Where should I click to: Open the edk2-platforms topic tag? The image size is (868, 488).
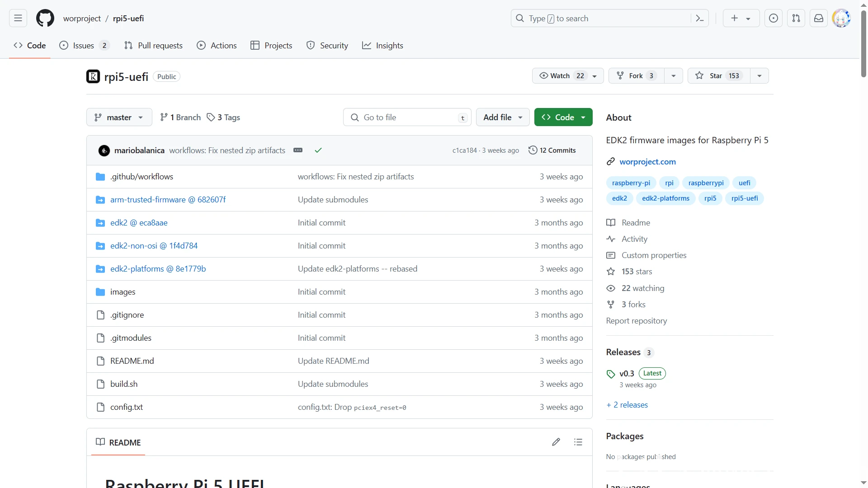click(x=665, y=198)
